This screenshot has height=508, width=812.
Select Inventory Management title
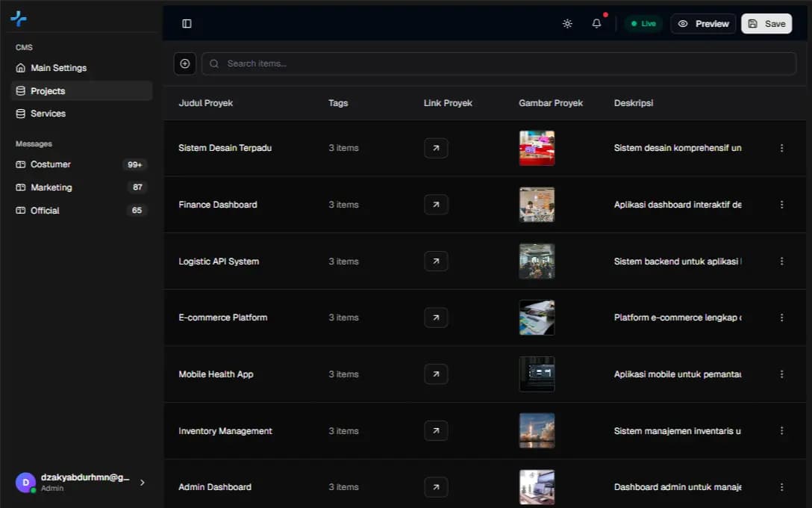[225, 431]
